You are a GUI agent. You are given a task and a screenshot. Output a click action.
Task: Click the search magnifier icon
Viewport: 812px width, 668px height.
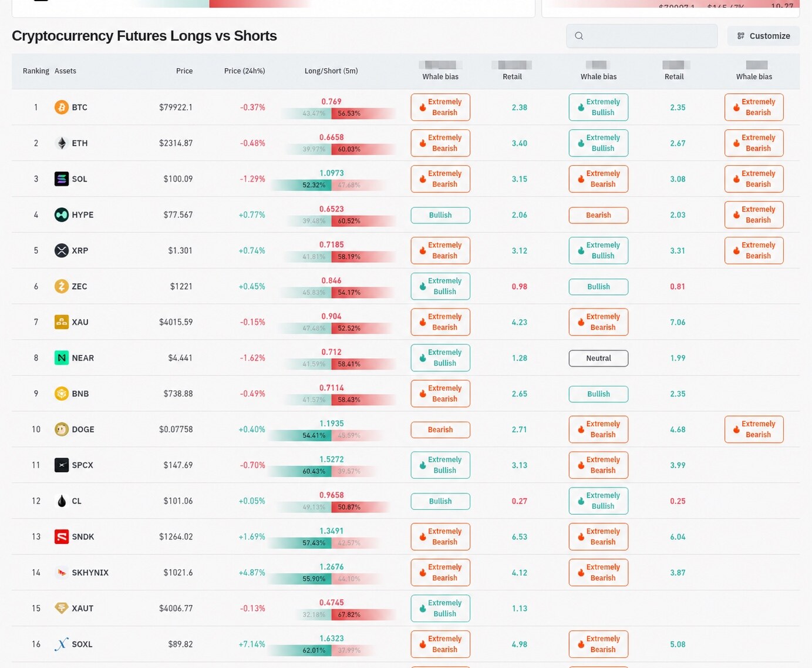pos(579,36)
